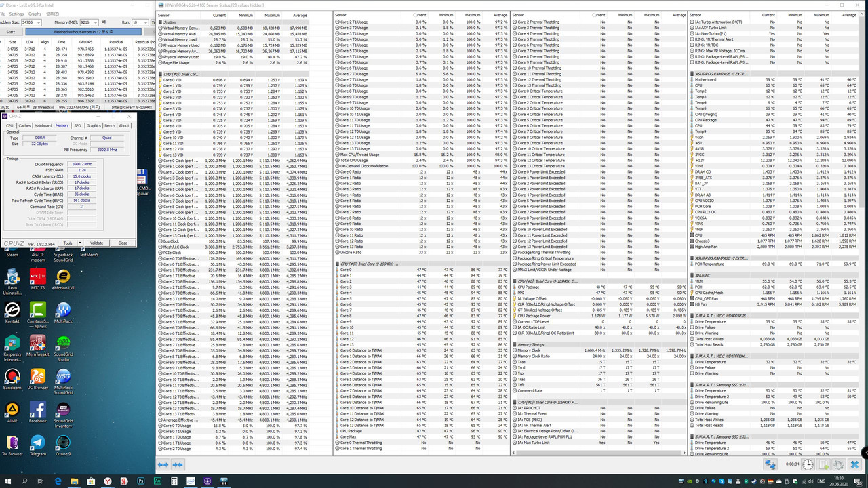Close HWiNFO sensors with blue X icon
Screen dimensions: 868x488
click(x=854, y=464)
